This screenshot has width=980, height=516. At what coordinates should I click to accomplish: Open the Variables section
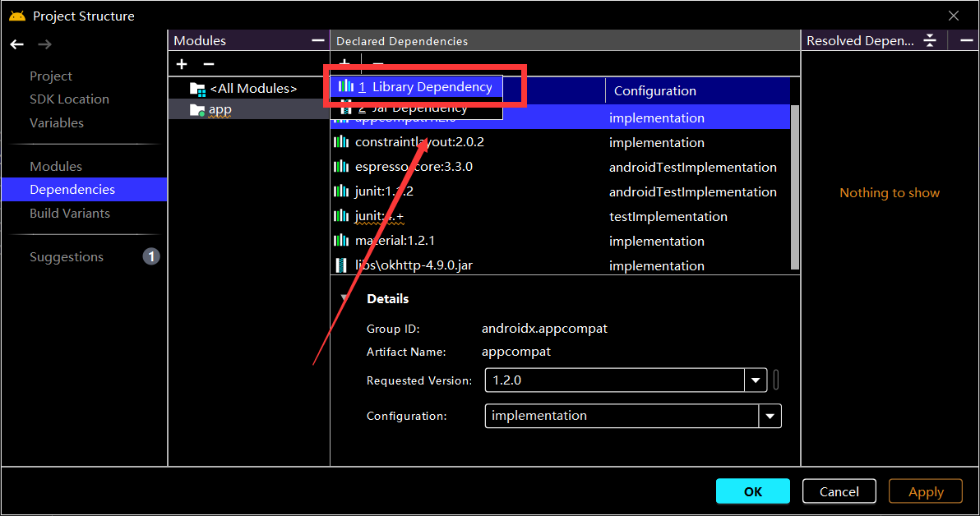click(56, 123)
